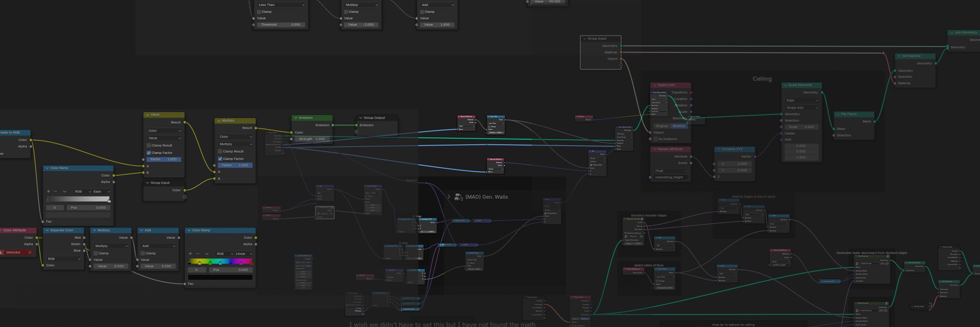This screenshot has width=980, height=327.
Task: Click the Scale 0.000 field in Scale Elements
Action: (x=802, y=127)
